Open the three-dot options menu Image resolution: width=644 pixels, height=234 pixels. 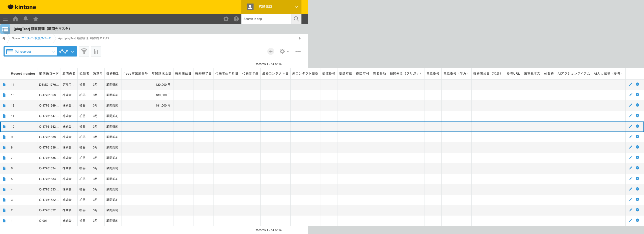tap(298, 51)
